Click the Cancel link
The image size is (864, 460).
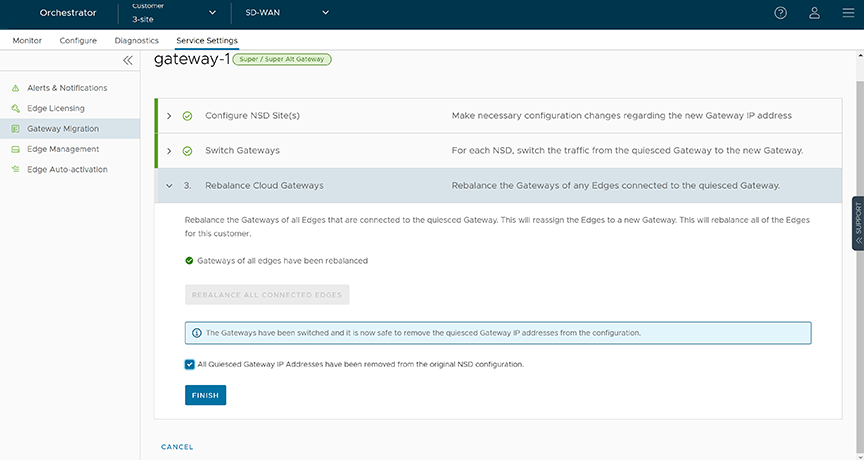(x=177, y=447)
